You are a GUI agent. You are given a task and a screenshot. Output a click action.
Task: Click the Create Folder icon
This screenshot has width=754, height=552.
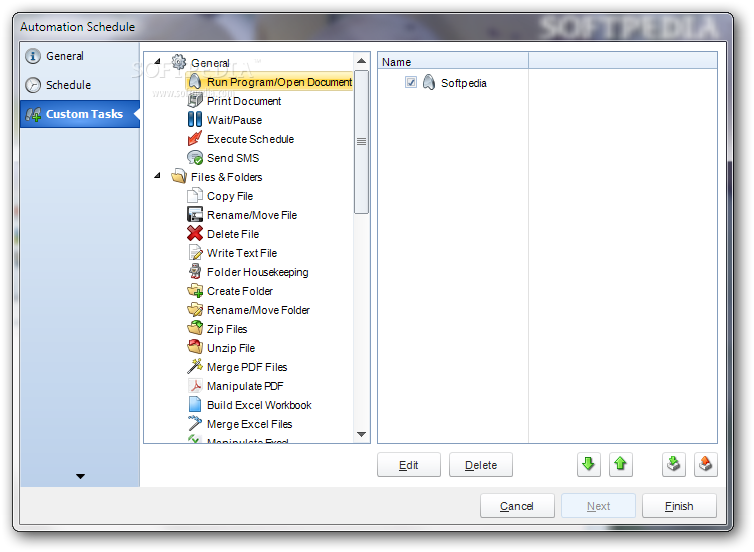pyautogui.click(x=195, y=290)
